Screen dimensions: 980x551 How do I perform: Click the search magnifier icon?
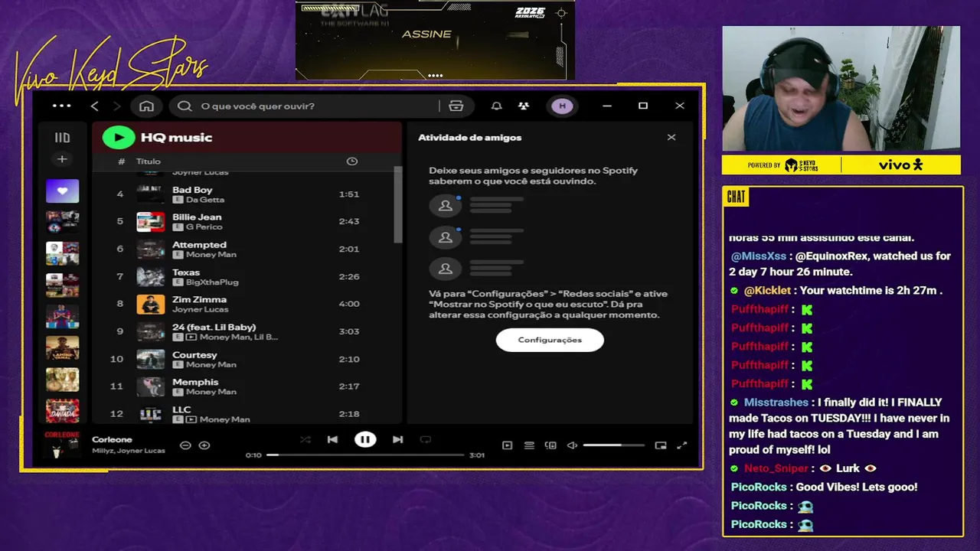click(x=185, y=106)
